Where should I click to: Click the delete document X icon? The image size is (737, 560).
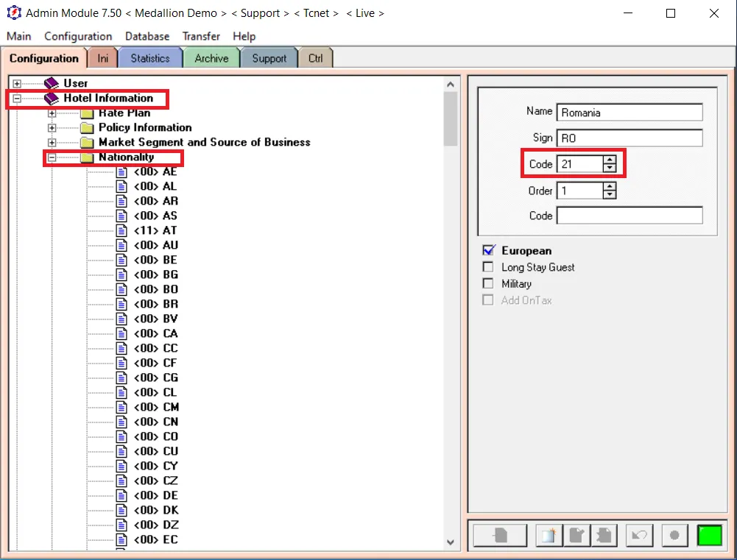pos(604,535)
